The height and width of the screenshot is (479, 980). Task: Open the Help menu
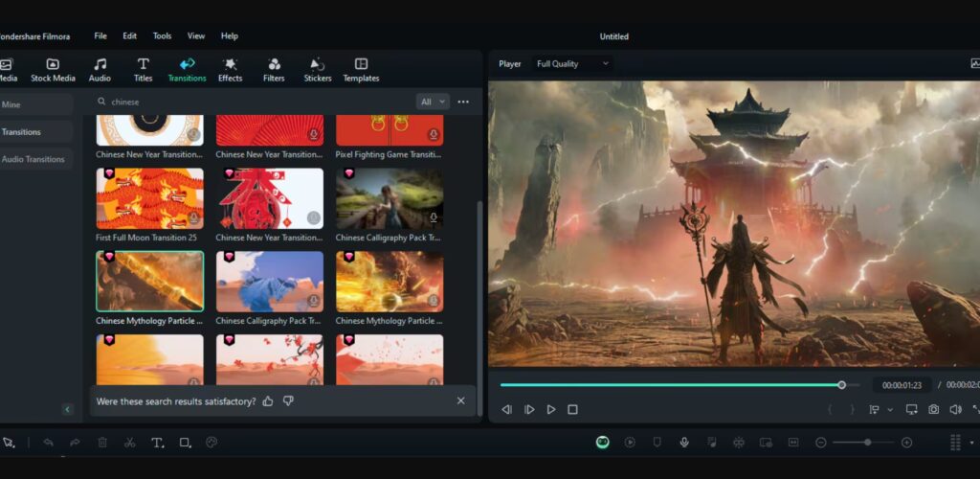[x=230, y=36]
